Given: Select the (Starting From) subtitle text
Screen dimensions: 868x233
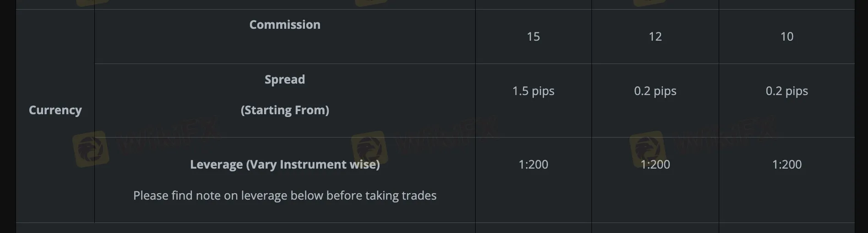Looking at the screenshot, I should [x=285, y=110].
